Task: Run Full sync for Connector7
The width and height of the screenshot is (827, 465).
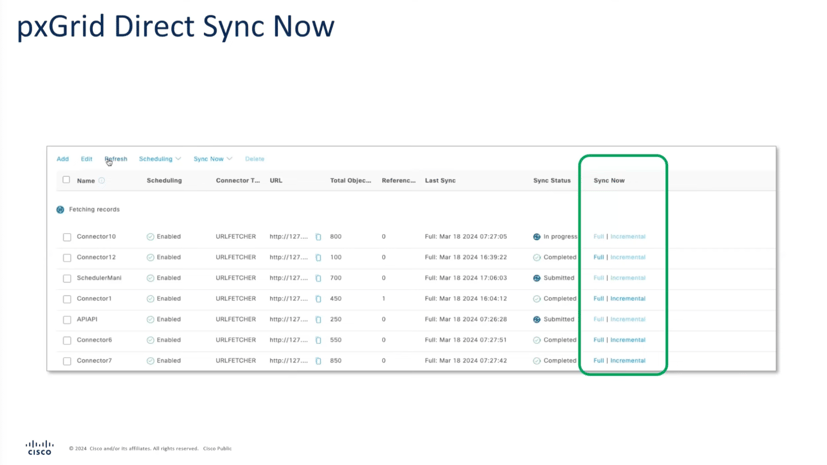Action: click(599, 361)
